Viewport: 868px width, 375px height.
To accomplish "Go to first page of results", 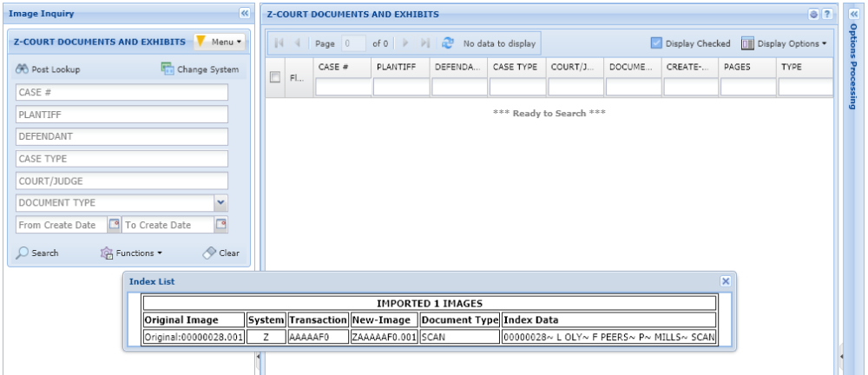I will coord(279,43).
